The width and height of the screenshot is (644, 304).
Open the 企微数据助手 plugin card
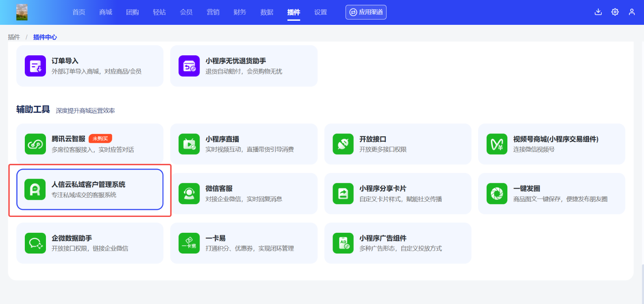click(90, 243)
